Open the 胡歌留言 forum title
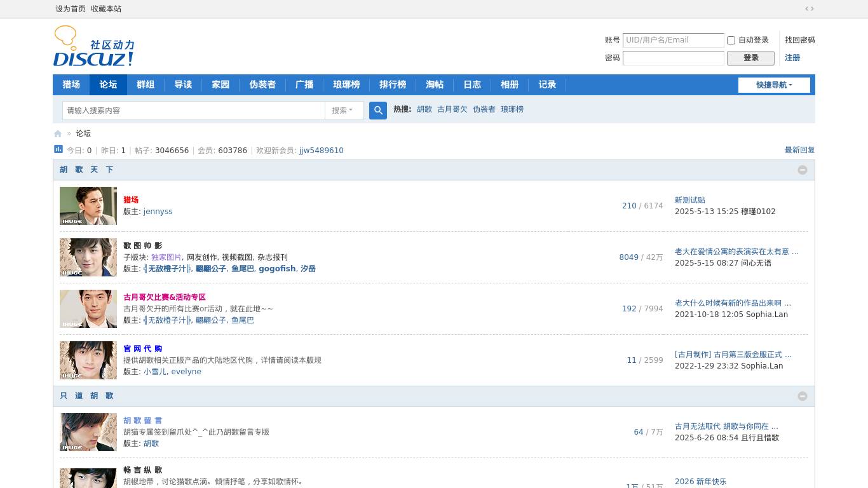 (x=143, y=420)
